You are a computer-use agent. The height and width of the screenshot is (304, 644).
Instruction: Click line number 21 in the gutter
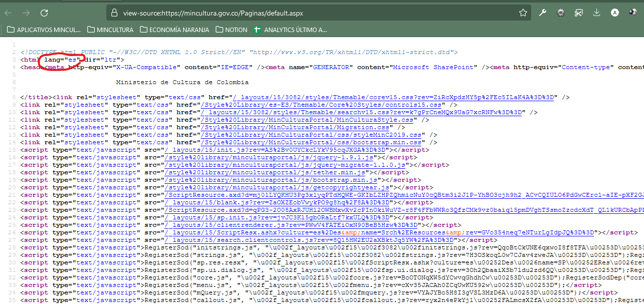pos(11,195)
